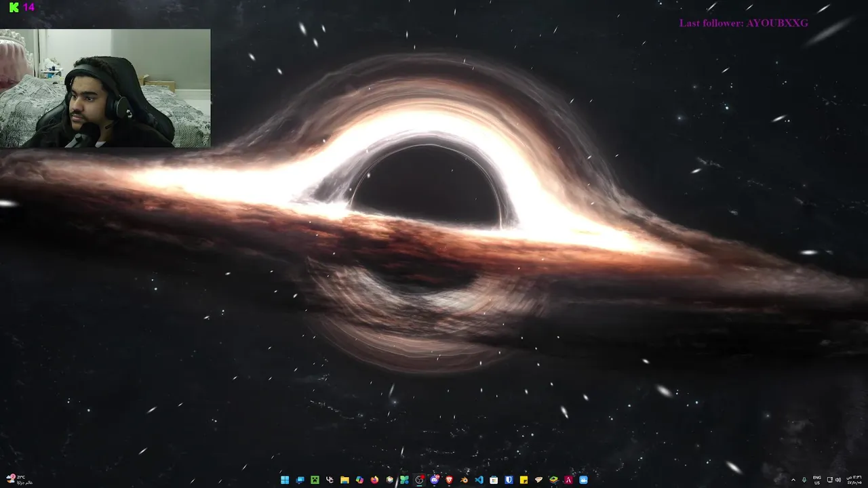Open the network display tray icon

click(x=829, y=480)
